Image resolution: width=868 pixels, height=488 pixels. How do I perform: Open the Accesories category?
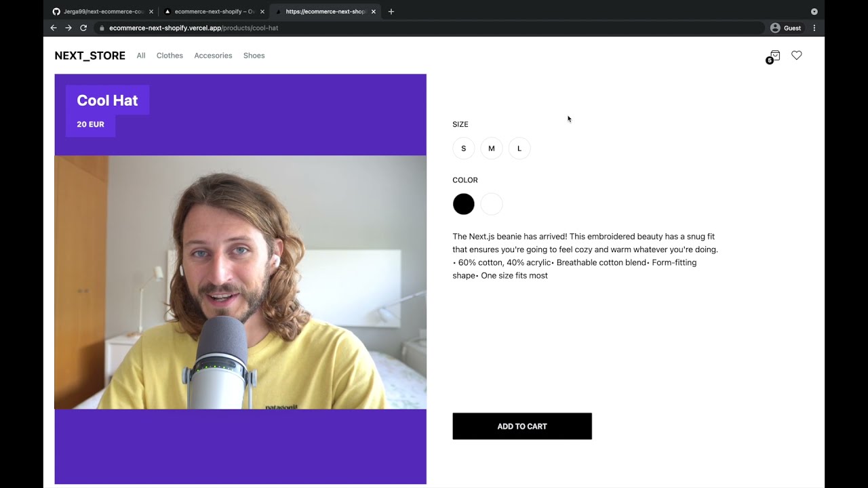coord(213,56)
